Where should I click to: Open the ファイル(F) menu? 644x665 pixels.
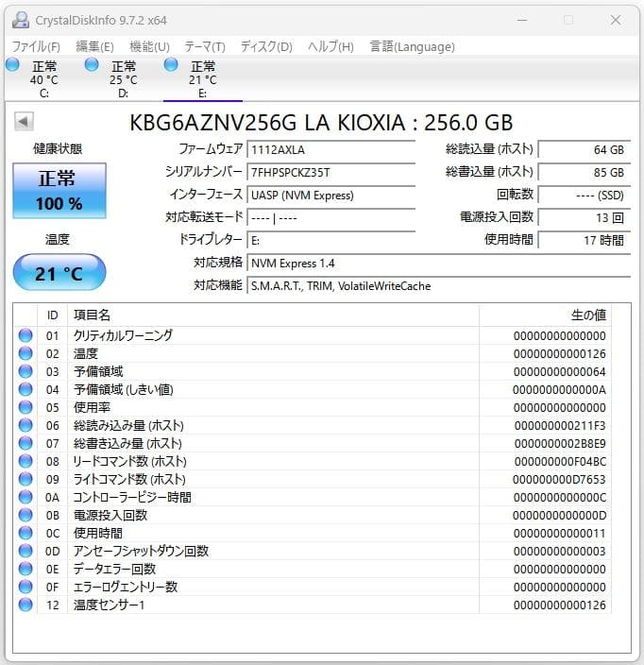coord(36,46)
